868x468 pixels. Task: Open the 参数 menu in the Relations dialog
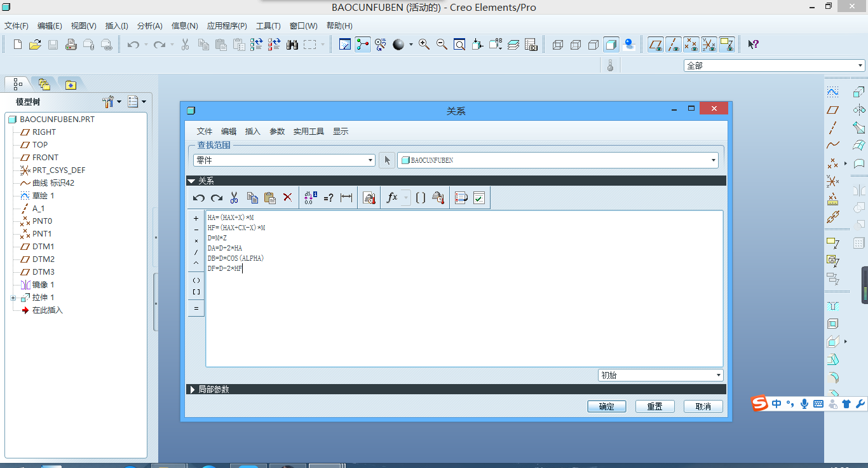click(277, 132)
